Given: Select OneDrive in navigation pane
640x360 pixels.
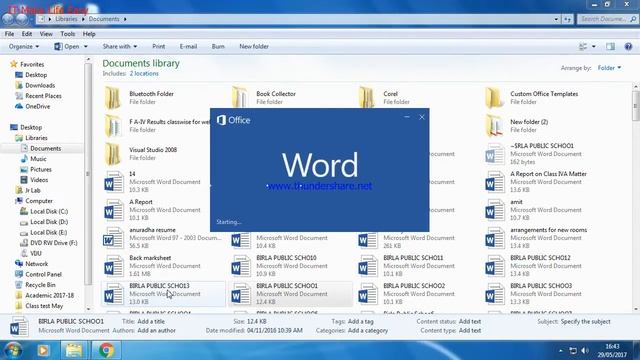Looking at the screenshot, I should click(38, 107).
